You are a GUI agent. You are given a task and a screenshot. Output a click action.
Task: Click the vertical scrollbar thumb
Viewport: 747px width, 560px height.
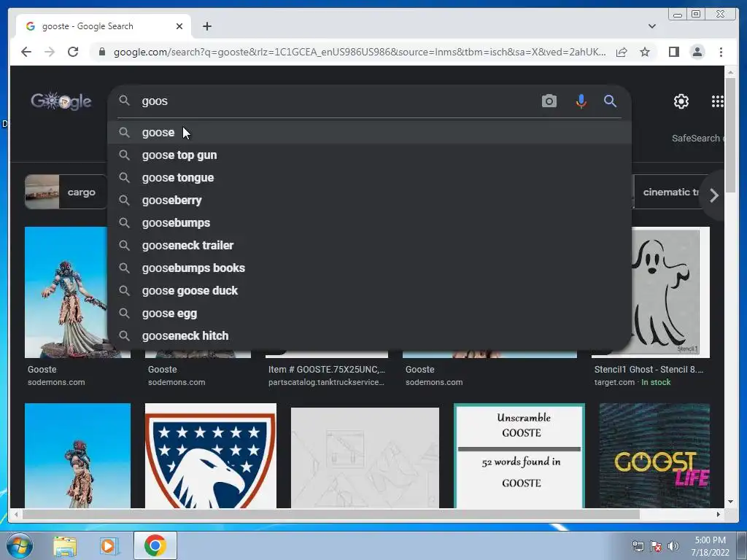[730, 135]
